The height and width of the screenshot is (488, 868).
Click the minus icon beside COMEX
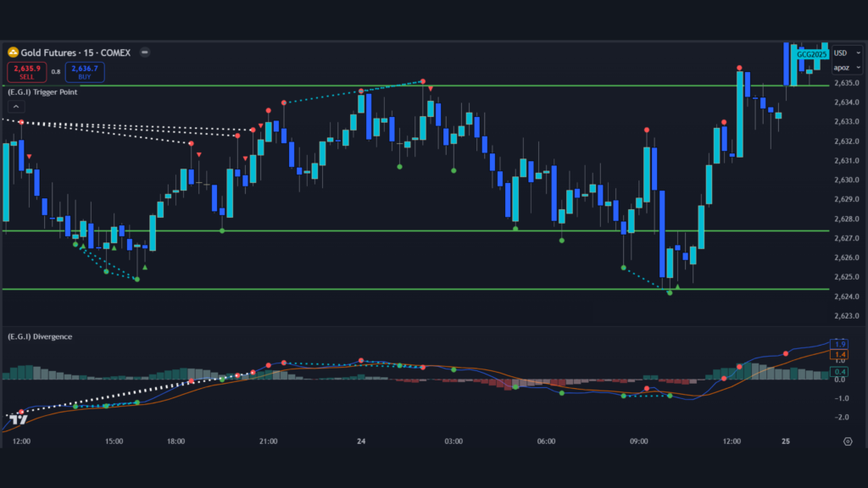coord(144,53)
